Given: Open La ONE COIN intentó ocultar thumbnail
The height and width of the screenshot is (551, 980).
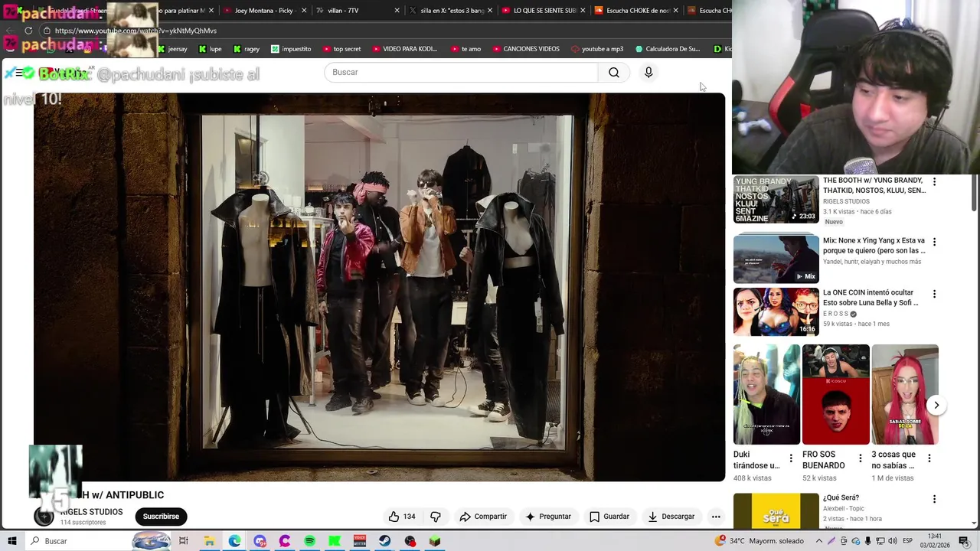Looking at the screenshot, I should point(776,311).
